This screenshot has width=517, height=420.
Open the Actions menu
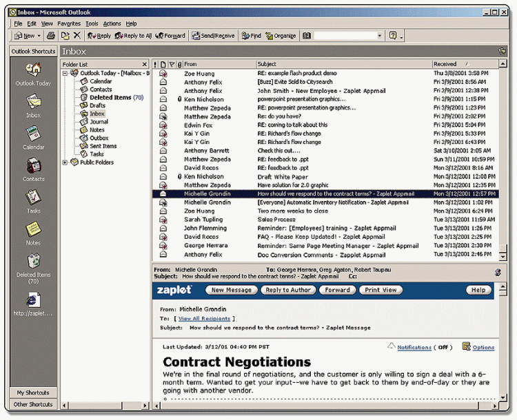[112, 23]
